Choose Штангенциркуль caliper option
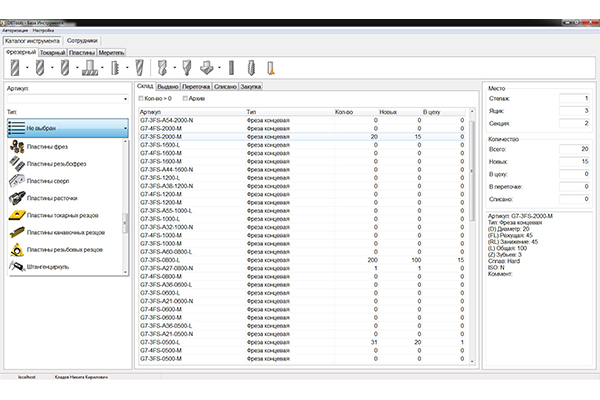This screenshot has height=400, width=600. click(x=66, y=267)
